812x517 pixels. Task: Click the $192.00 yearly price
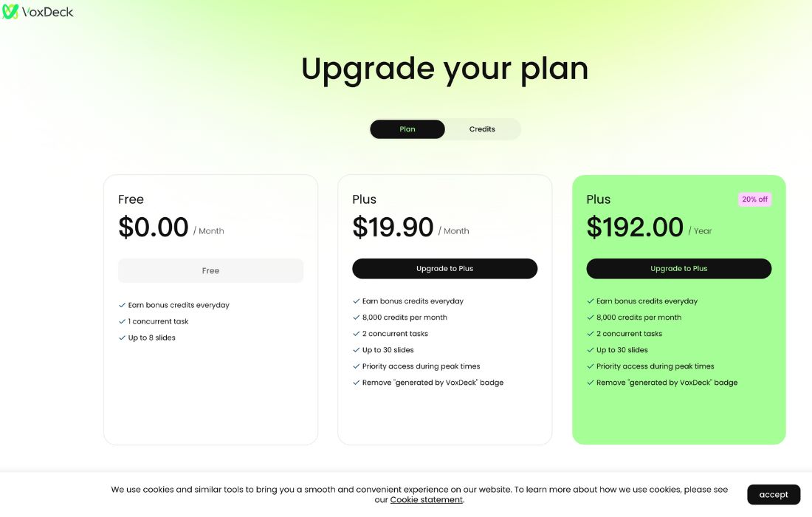tap(635, 227)
